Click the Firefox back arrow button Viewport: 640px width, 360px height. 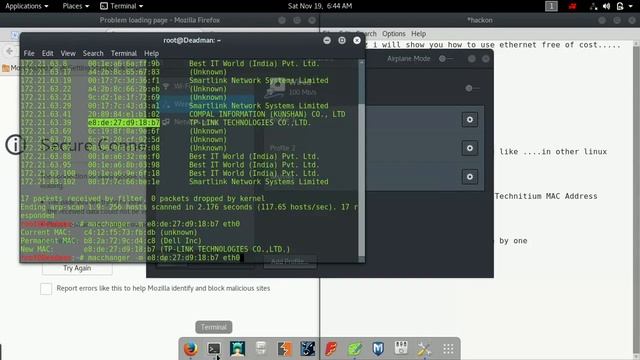(x=9, y=51)
